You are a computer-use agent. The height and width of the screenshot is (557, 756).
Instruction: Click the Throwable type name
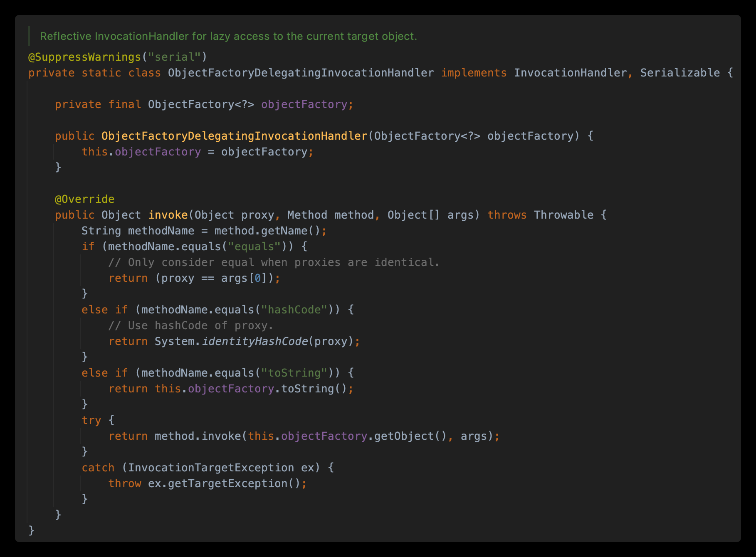(x=563, y=215)
